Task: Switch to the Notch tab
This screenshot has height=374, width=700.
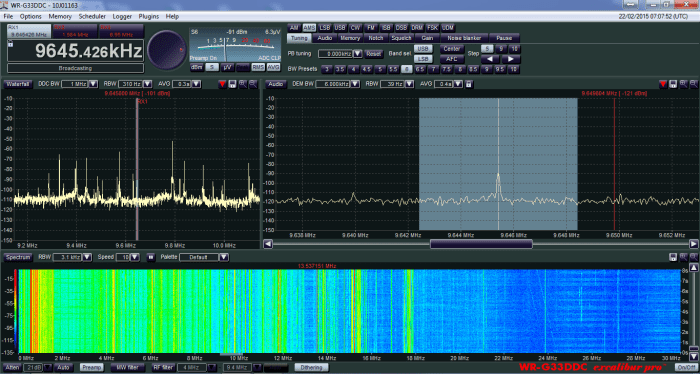Action: [376, 38]
